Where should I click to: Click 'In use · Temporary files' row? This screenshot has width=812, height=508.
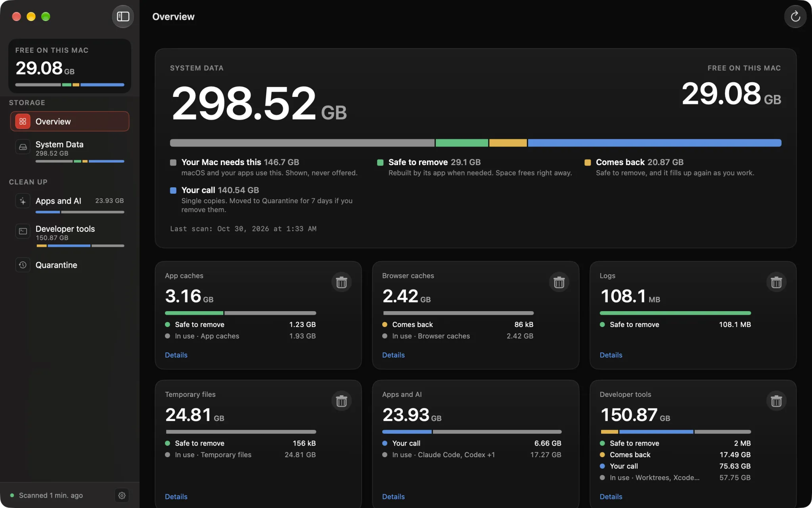[x=240, y=455]
